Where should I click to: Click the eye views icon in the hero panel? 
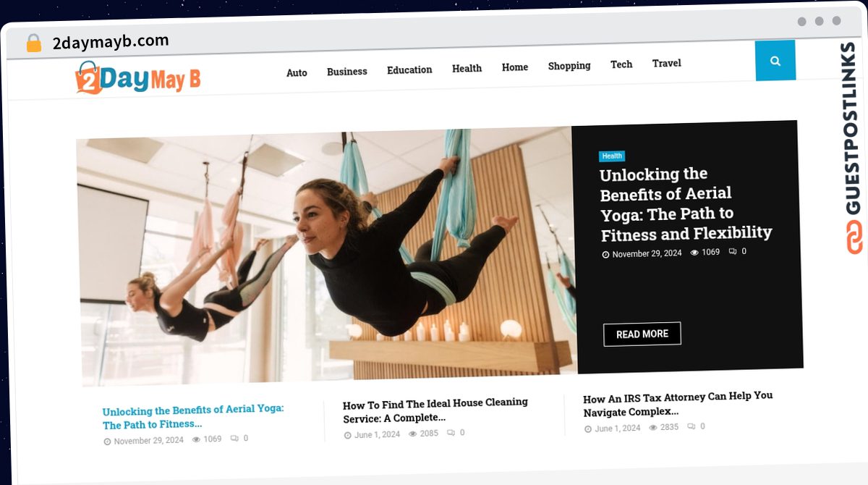point(694,253)
